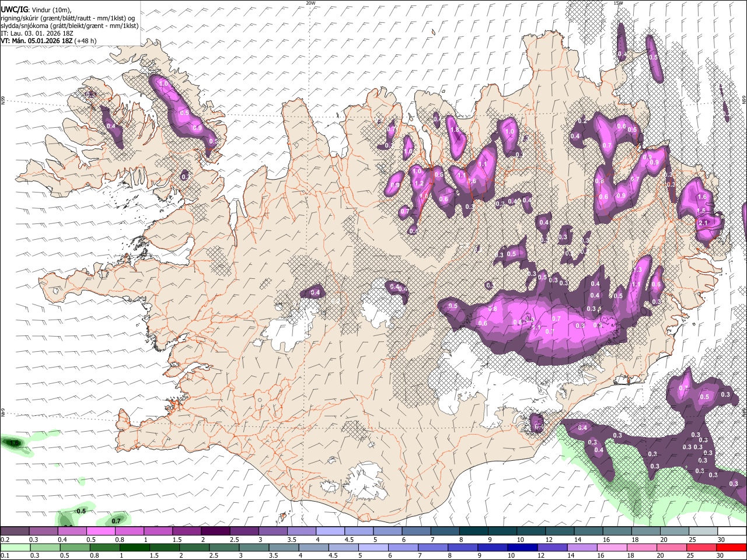Screen dimensions: 747x560
Task: Click the '(+48 h)' forecast offset text
Action: tap(86, 41)
